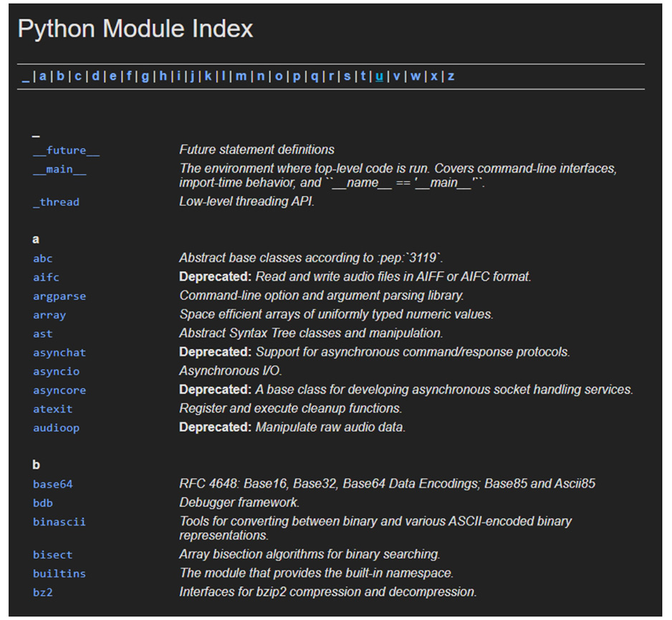The height and width of the screenshot is (620, 672).
Task: Open the base64 module documentation
Action: (x=53, y=484)
